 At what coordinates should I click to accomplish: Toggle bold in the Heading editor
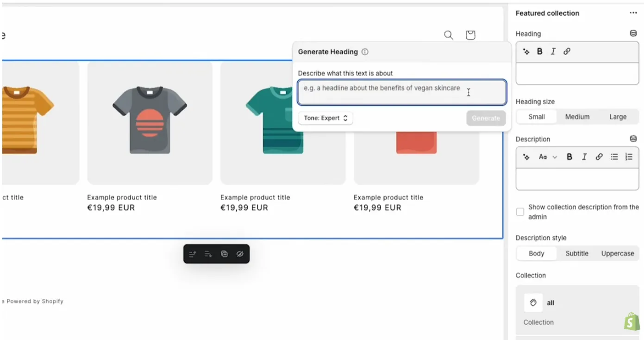tap(539, 52)
